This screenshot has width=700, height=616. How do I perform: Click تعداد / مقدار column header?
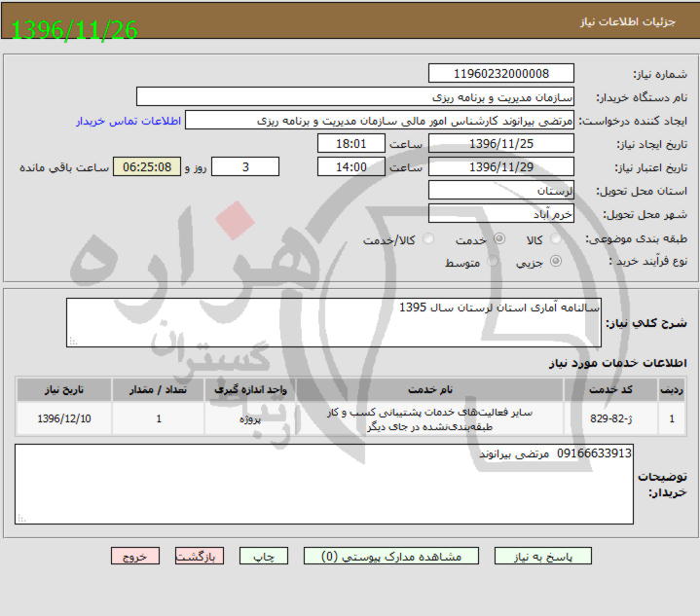[158, 389]
